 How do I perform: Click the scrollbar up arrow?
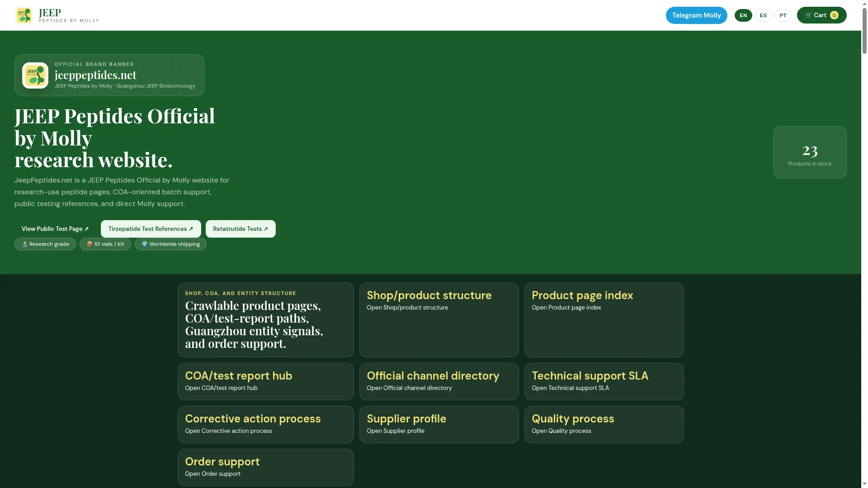tap(864, 4)
